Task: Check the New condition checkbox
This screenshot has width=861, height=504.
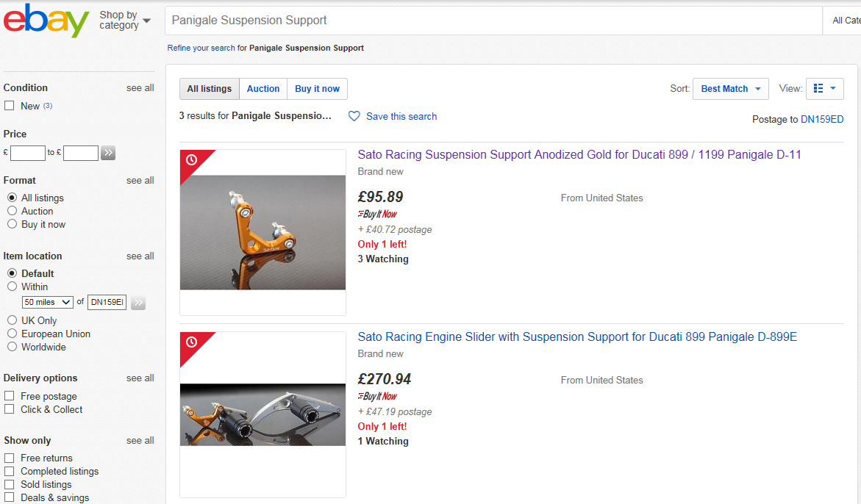Action: coord(10,106)
